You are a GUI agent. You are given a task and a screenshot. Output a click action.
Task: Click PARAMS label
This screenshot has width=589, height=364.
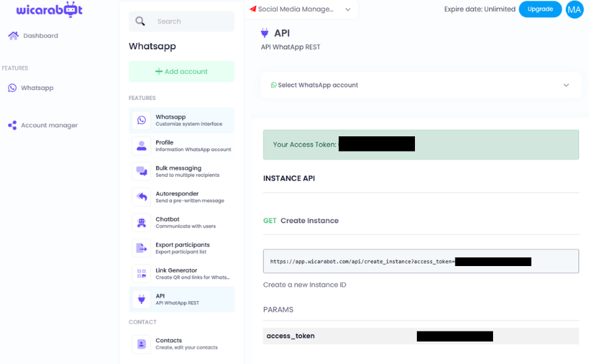(x=278, y=310)
